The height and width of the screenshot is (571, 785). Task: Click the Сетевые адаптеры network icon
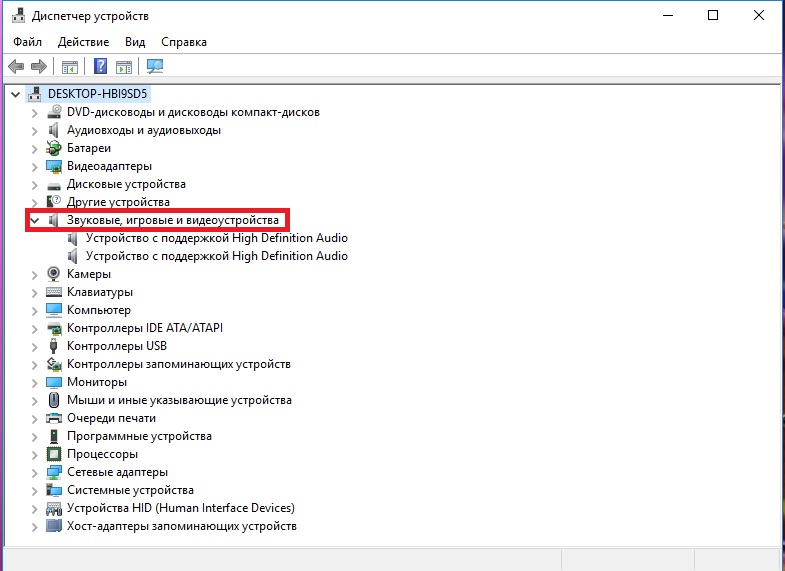(x=54, y=472)
